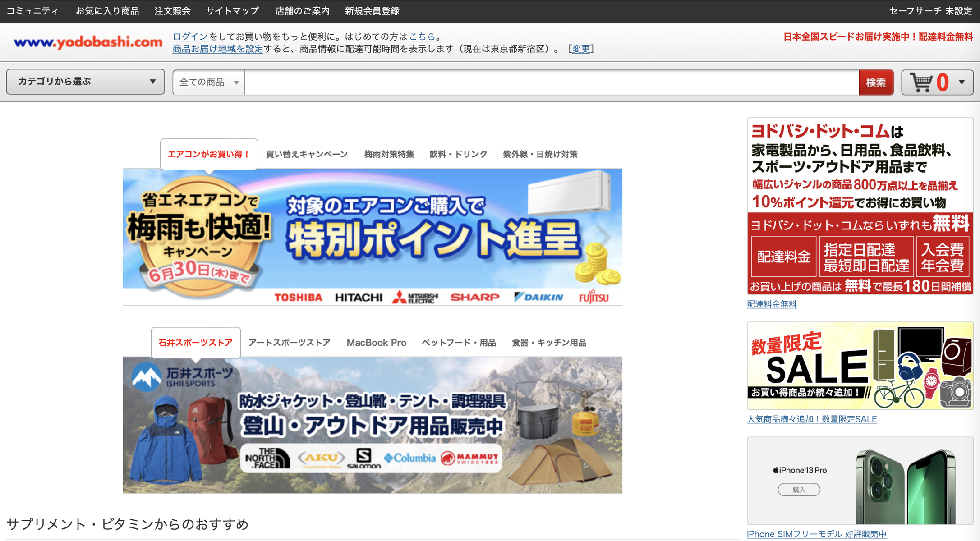This screenshot has height=541, width=980.
Task: Click the 指定日配達 最短即日配達 red box
Action: (x=866, y=257)
